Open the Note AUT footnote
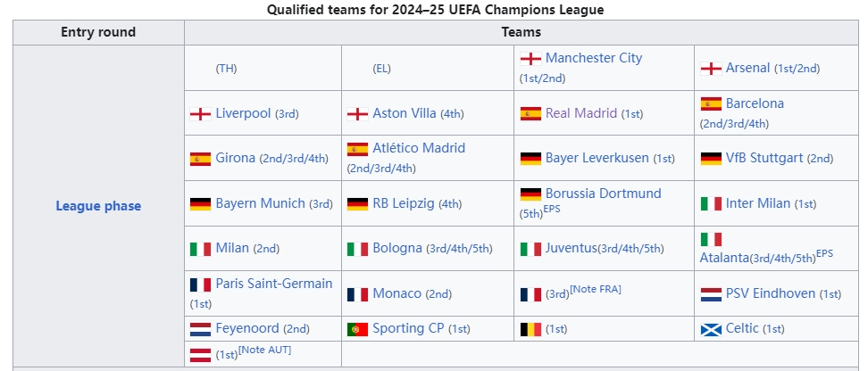This screenshot has height=371, width=868. (264, 350)
